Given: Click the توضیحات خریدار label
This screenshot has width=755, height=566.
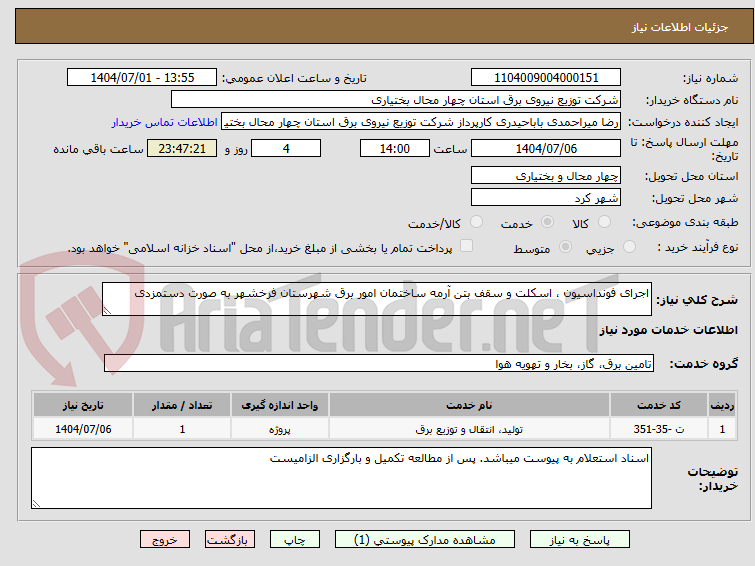Looking at the screenshot, I should tap(713, 478).
